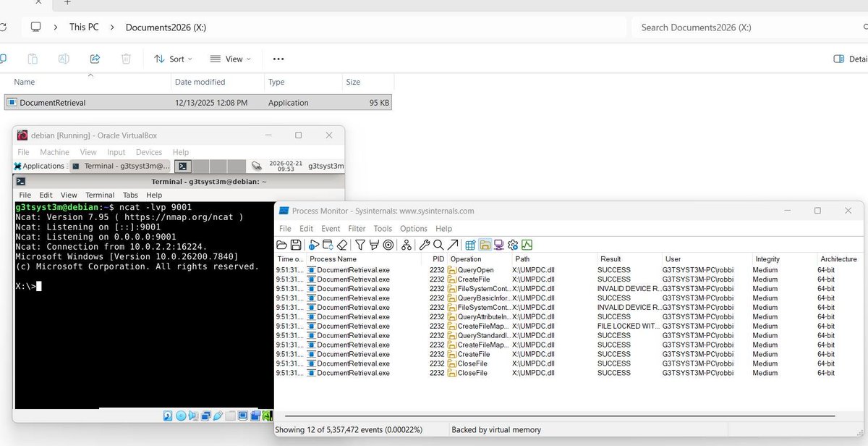Click the network adapters icon in VirtualBox status bar
The height and width of the screenshot is (446, 868).
206,416
